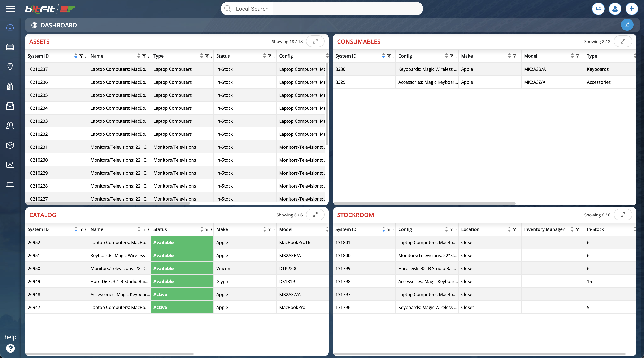Click the plus icon to add a record
Viewport: 644px width, 358px height.
coord(632,9)
